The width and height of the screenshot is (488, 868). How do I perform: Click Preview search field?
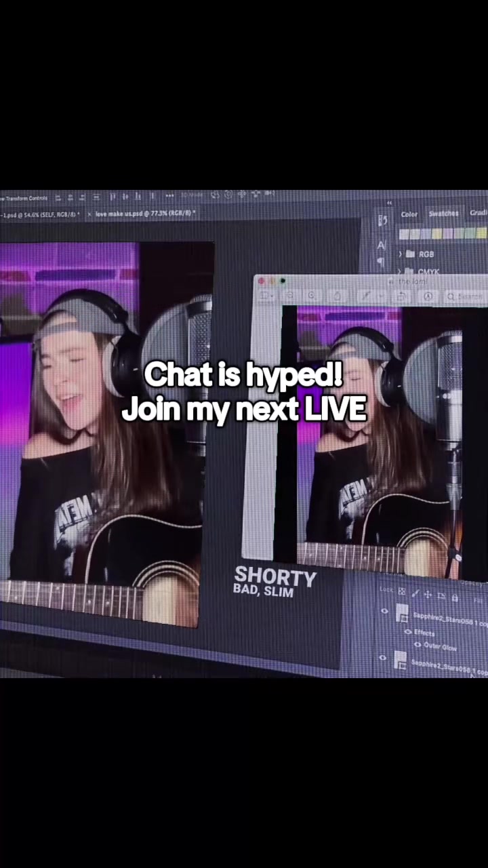pyautogui.click(x=466, y=296)
